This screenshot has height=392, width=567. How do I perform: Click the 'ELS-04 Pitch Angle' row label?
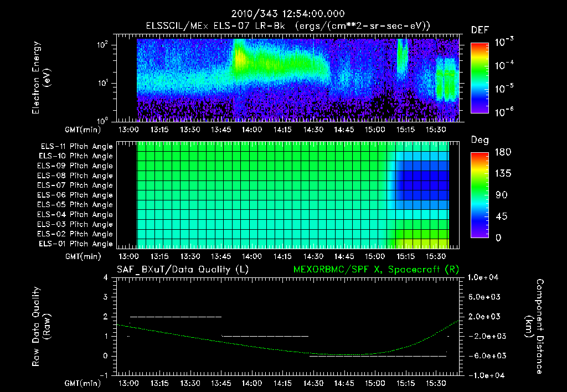tap(75, 214)
